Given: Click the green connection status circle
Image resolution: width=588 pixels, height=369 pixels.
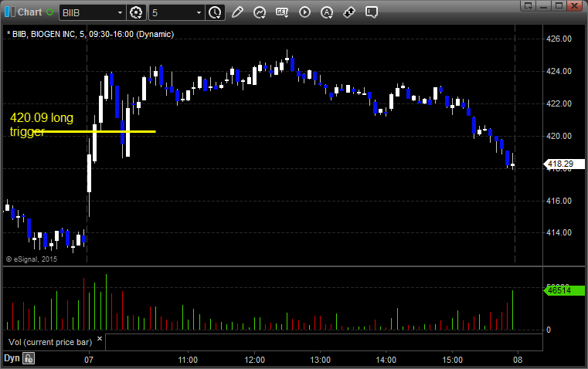Looking at the screenshot, I should pos(50,12).
